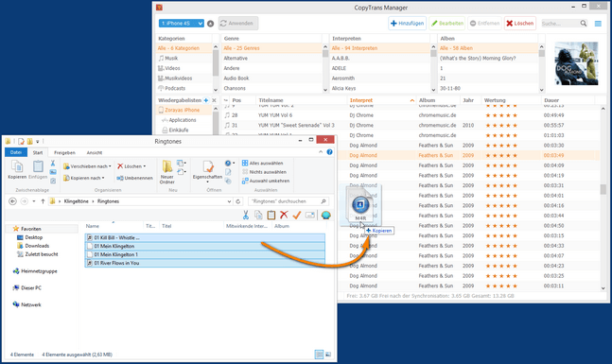Open the Ansicht ribbon tab

[x=95, y=152]
